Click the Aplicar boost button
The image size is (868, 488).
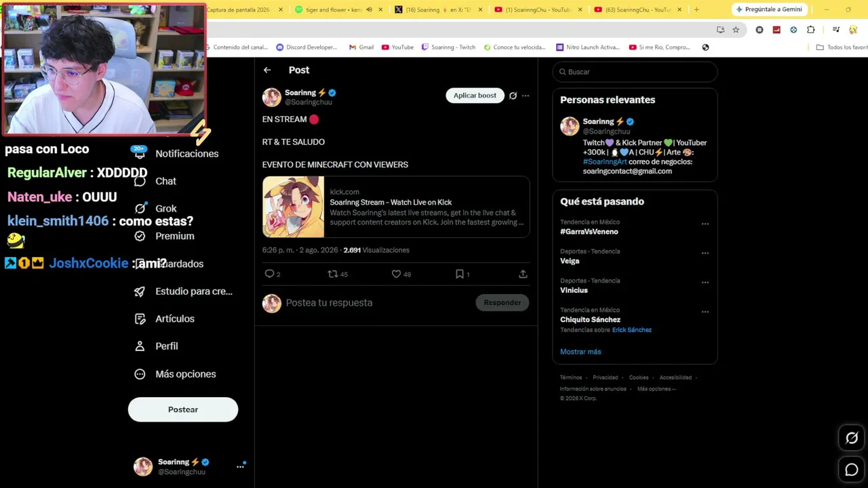click(475, 96)
